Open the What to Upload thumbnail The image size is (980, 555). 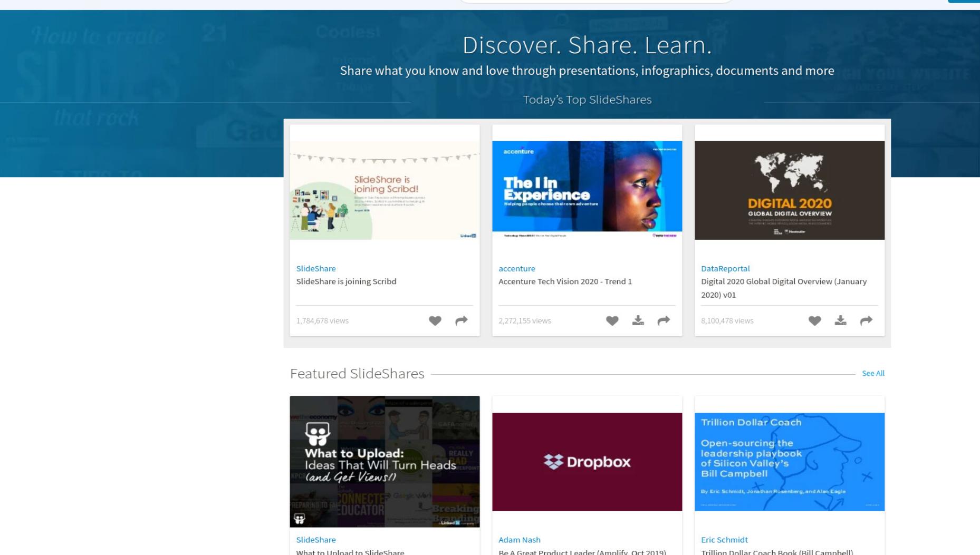pyautogui.click(x=385, y=462)
